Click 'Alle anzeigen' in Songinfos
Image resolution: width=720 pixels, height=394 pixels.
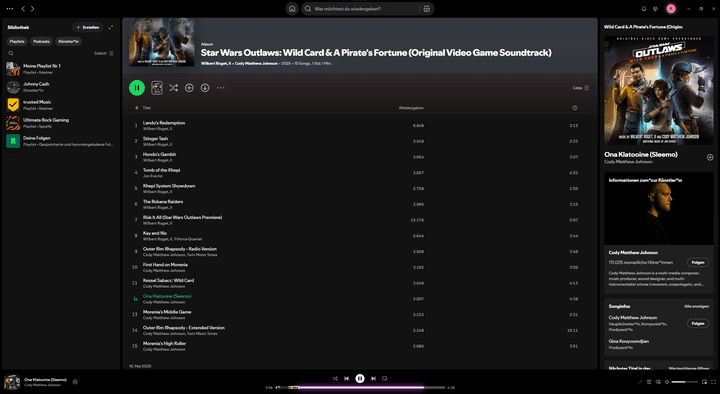pos(696,306)
